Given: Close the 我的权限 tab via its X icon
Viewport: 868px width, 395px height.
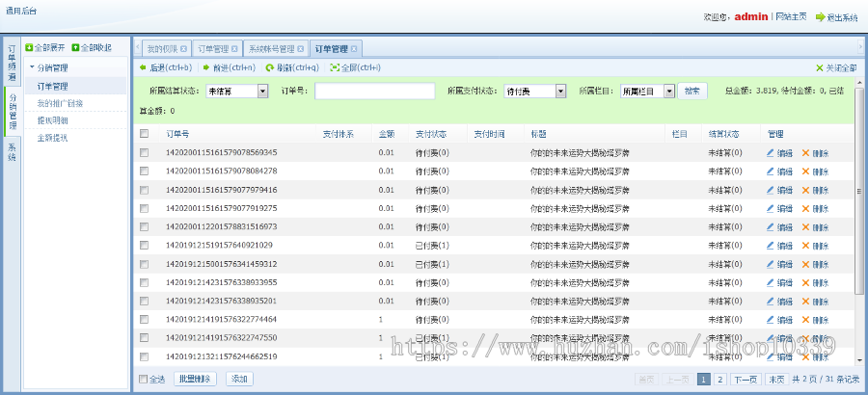Looking at the screenshot, I should [x=183, y=49].
